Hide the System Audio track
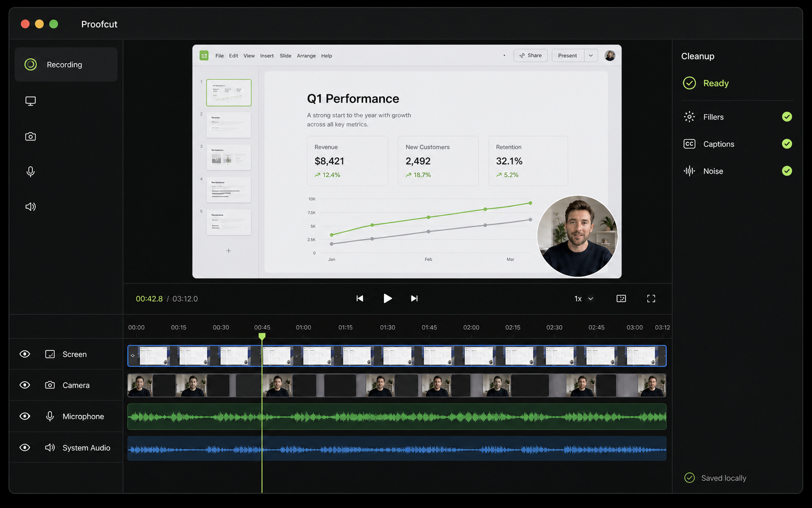 (25, 448)
